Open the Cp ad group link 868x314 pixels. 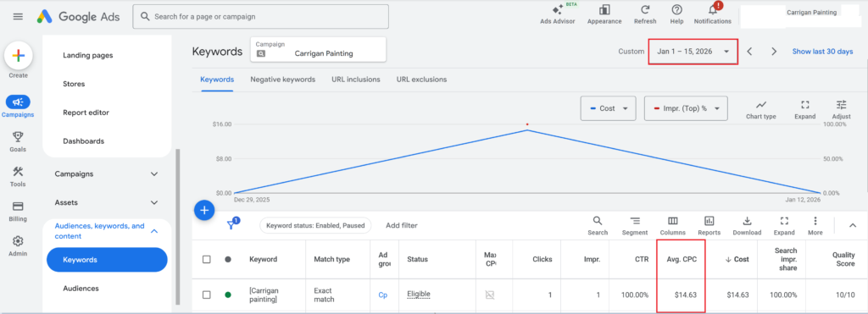pyautogui.click(x=382, y=295)
